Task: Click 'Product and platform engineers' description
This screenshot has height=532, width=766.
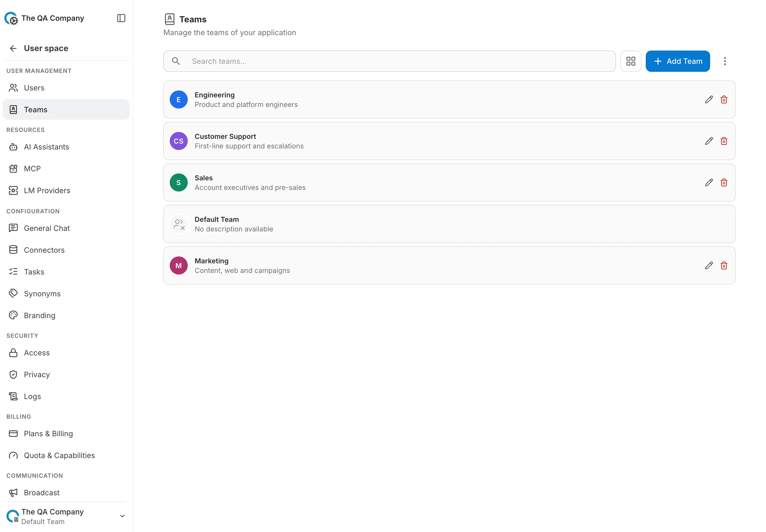Action: pos(246,105)
